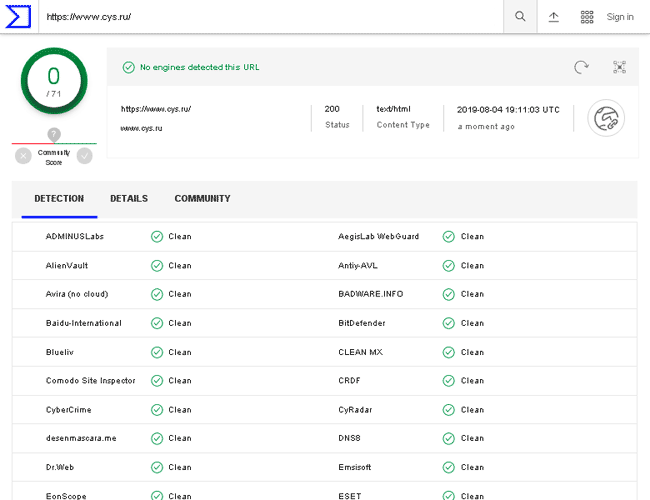Click the upload file icon
Screen dimensions: 650x500
(x=554, y=17)
